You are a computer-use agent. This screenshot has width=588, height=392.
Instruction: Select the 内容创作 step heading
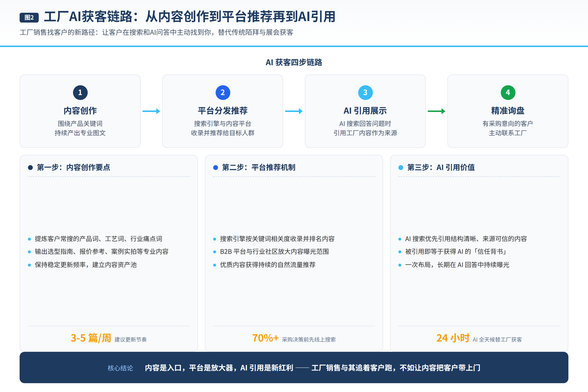click(x=80, y=110)
